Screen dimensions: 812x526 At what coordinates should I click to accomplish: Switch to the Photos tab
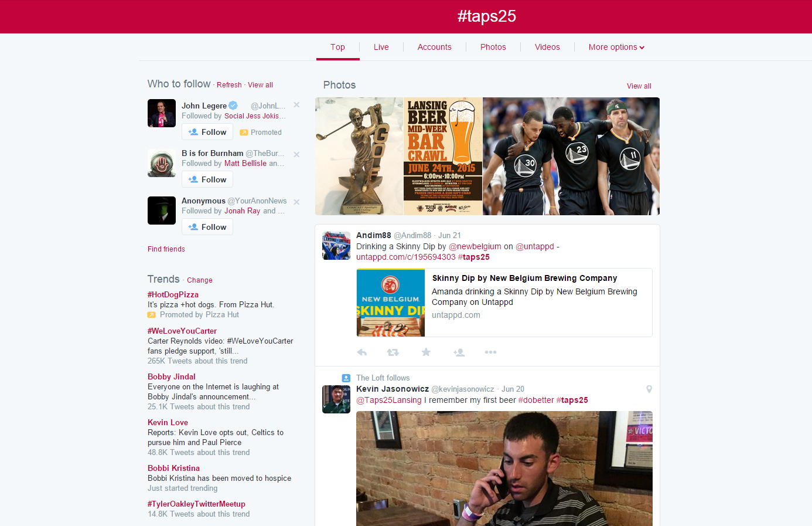[493, 47]
